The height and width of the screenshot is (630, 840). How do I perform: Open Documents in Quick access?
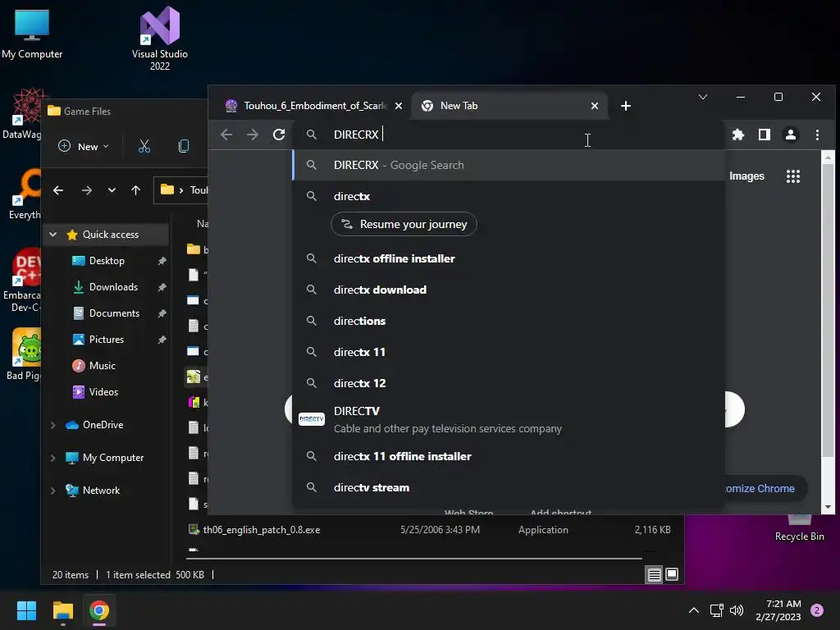[114, 313]
